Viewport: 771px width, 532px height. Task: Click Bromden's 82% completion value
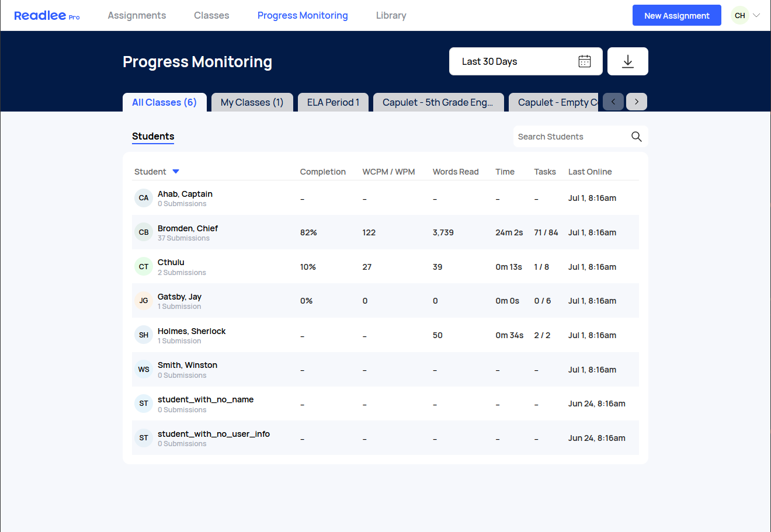tap(308, 232)
